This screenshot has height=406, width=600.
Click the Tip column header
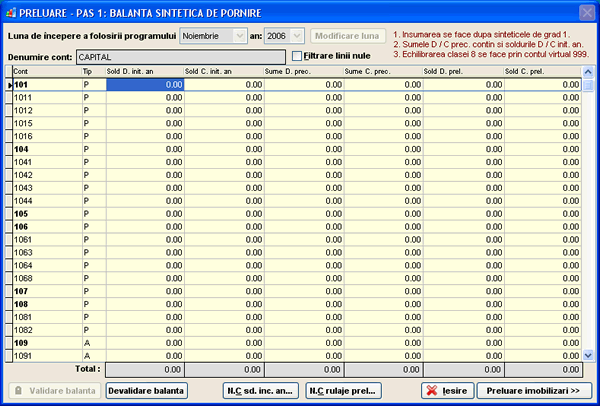92,73
